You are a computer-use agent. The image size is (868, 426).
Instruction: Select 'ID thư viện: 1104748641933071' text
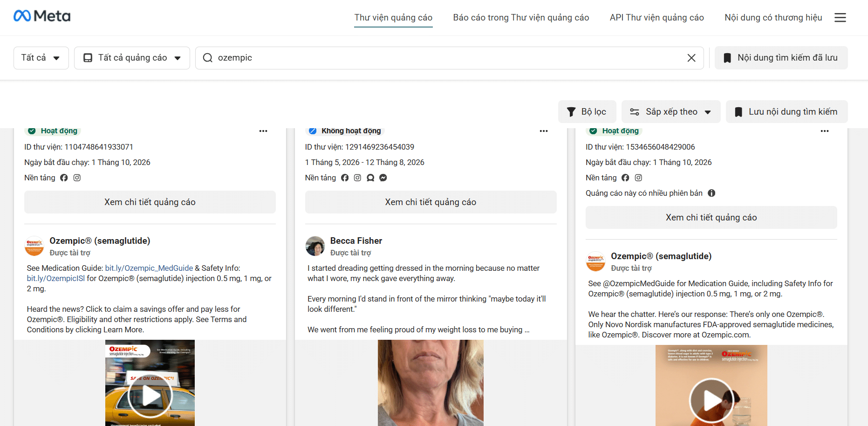tap(79, 147)
